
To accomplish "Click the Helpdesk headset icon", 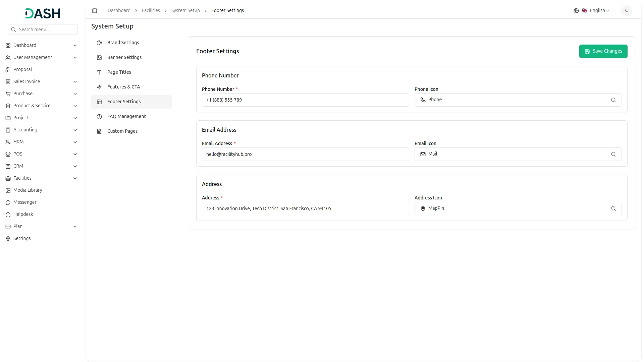I will (8, 215).
